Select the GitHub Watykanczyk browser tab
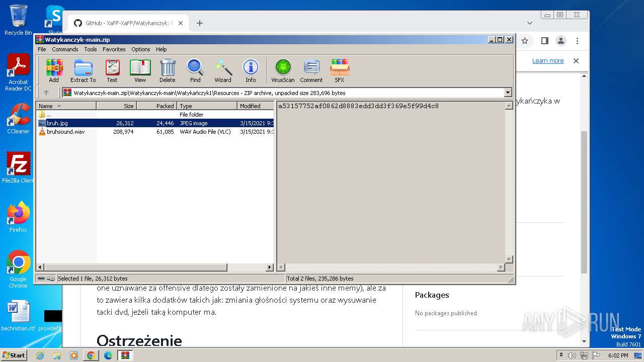The height and width of the screenshot is (362, 644). 128,23
